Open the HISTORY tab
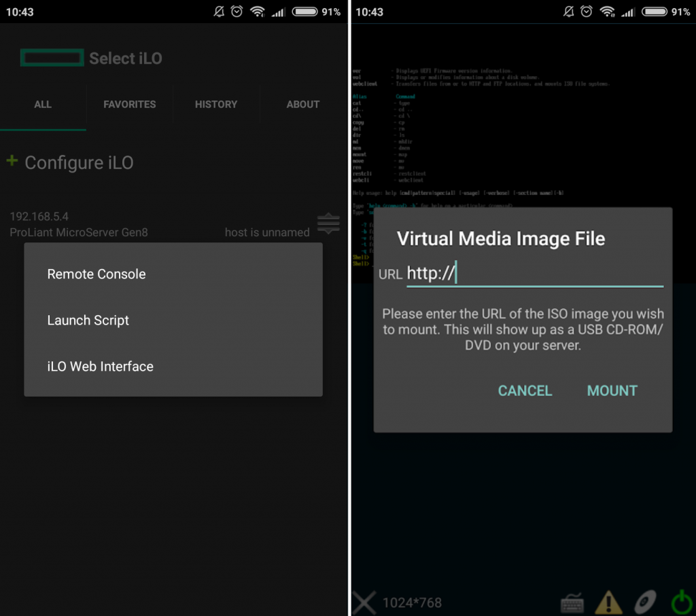This screenshot has height=616, width=696. click(216, 105)
